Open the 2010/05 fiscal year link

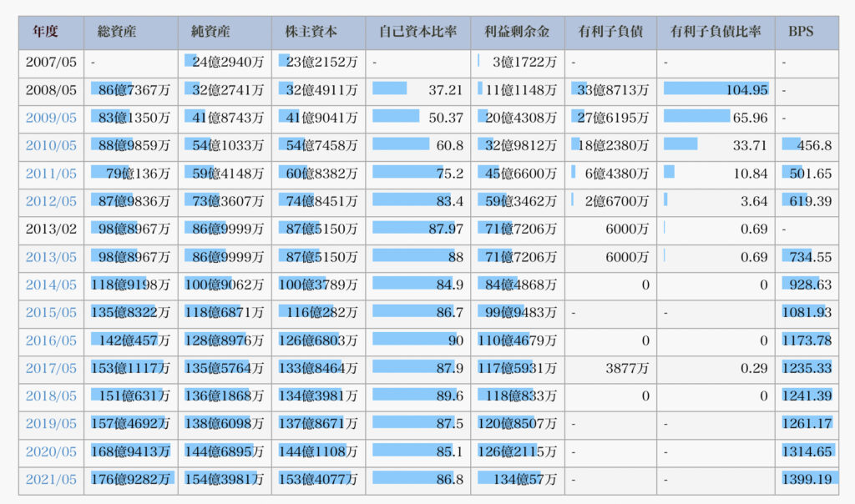point(51,145)
